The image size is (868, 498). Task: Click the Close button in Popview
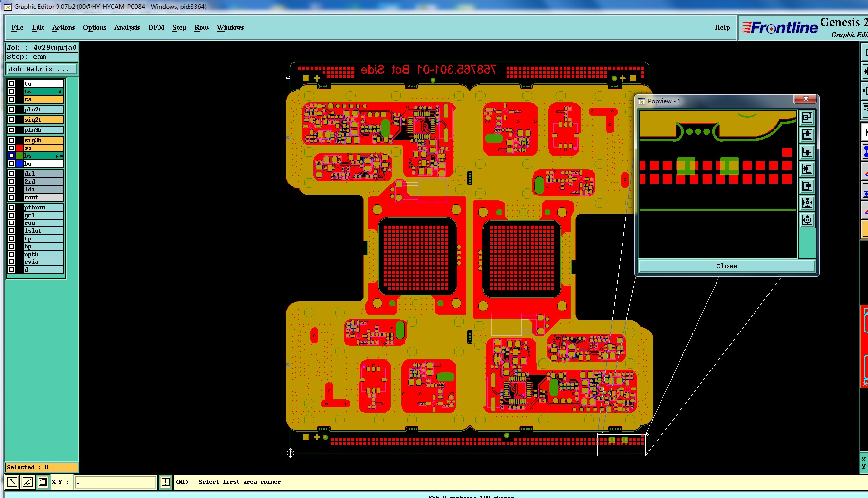pyautogui.click(x=727, y=266)
